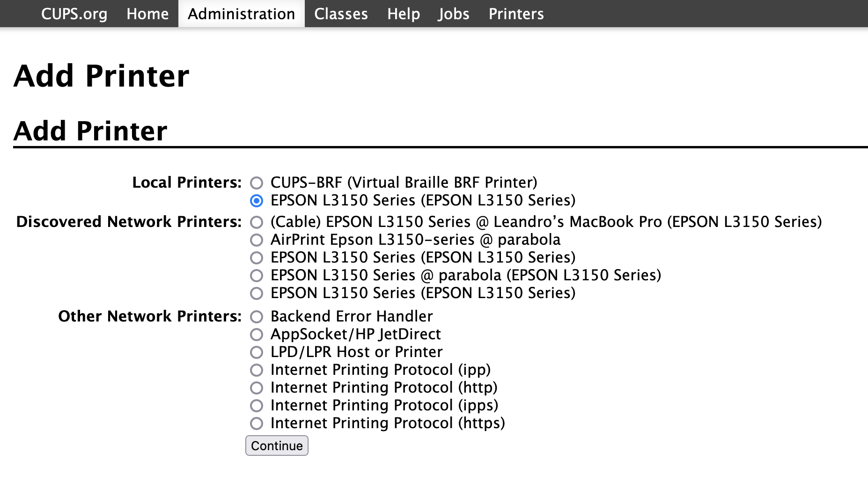The height and width of the screenshot is (482, 868).
Task: Select Internet Printing Protocol (https)
Action: pyautogui.click(x=257, y=423)
